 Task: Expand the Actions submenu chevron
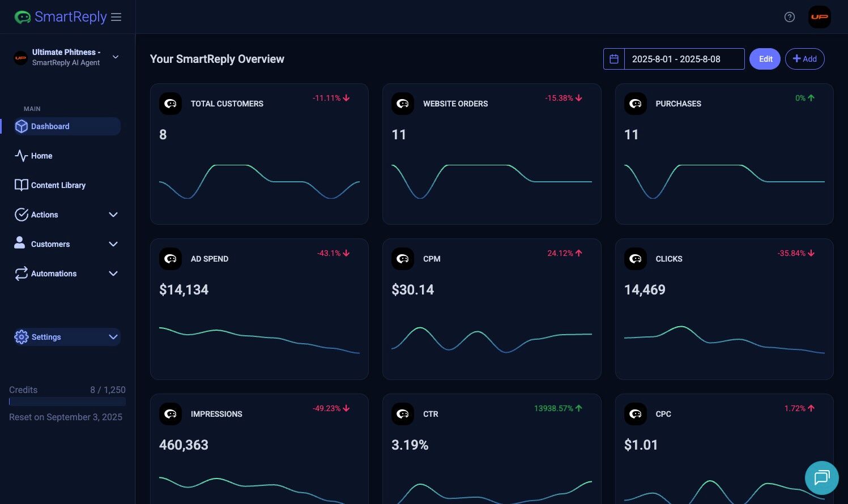(113, 215)
